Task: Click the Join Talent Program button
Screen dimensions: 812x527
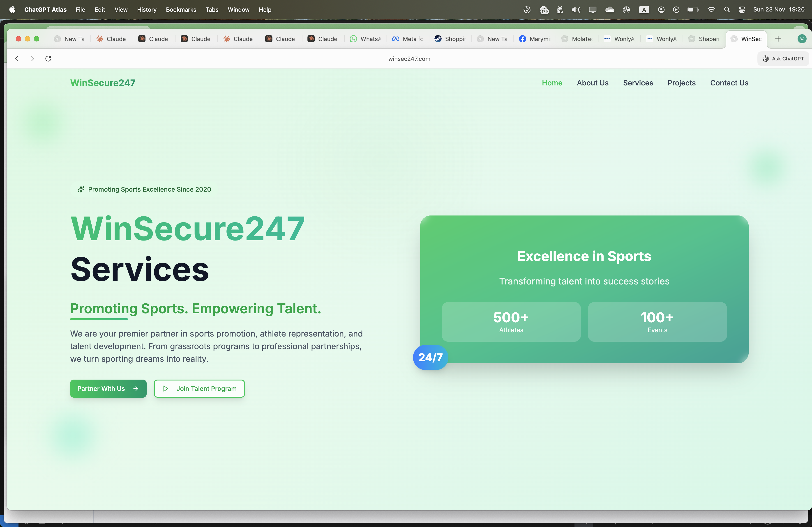Action: pos(199,388)
